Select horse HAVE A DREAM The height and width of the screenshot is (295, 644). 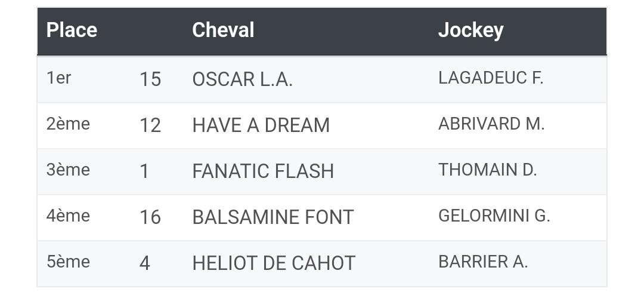261,125
